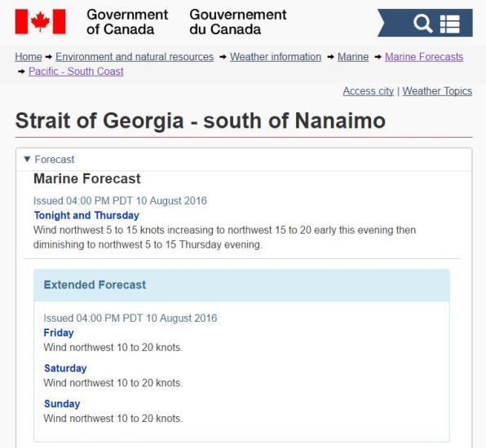Follow the Marine breadcrumb link

click(353, 57)
